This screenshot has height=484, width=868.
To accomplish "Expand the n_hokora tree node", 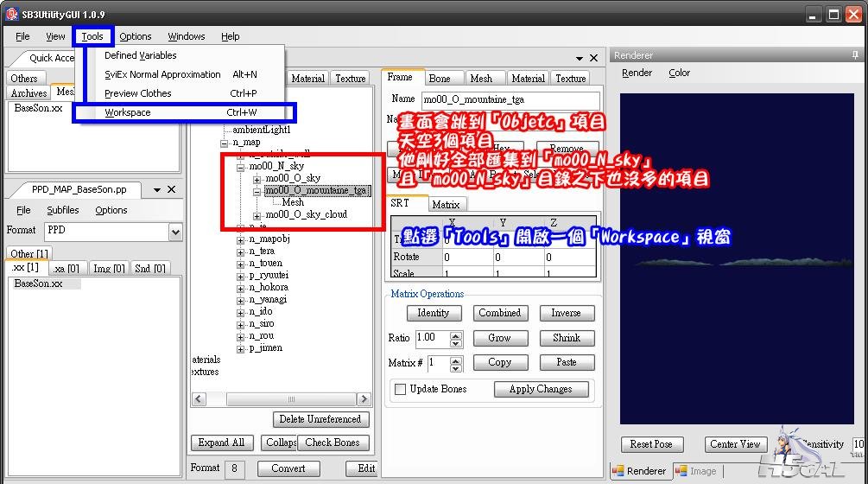I will 241,288.
